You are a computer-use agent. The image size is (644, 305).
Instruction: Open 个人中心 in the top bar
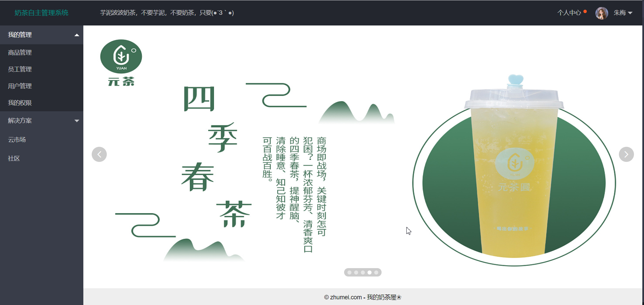pos(569,13)
